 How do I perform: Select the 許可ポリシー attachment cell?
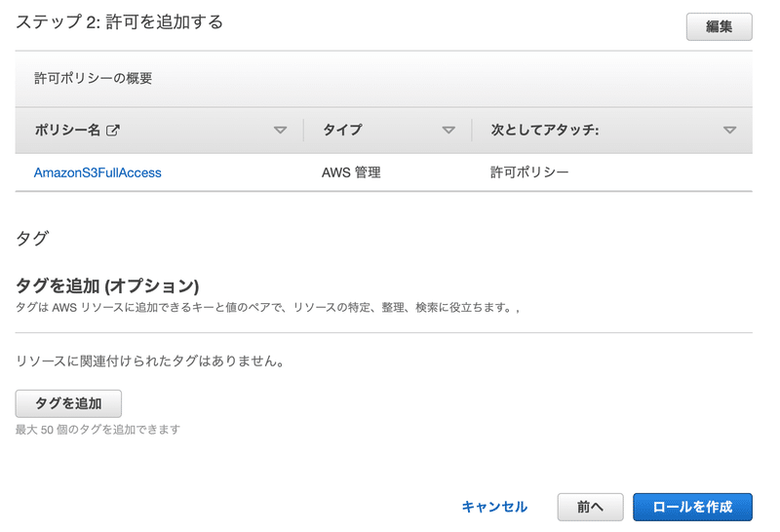pos(529,172)
